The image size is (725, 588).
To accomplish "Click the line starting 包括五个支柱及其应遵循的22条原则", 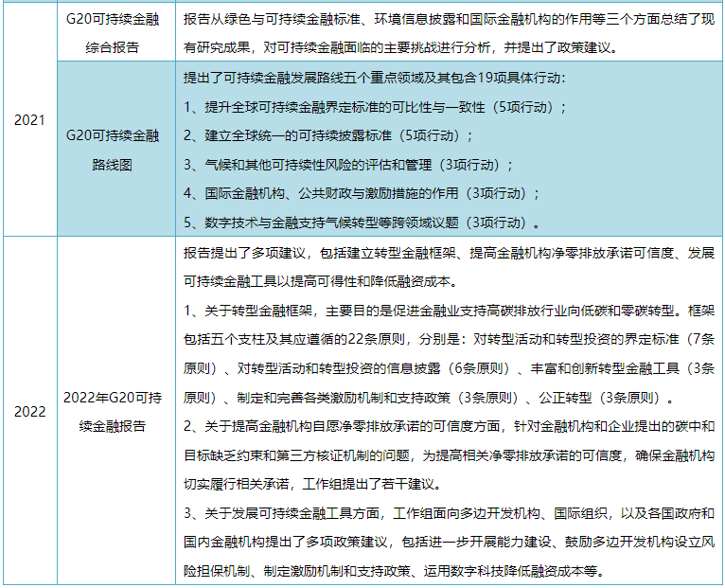I will (449, 339).
